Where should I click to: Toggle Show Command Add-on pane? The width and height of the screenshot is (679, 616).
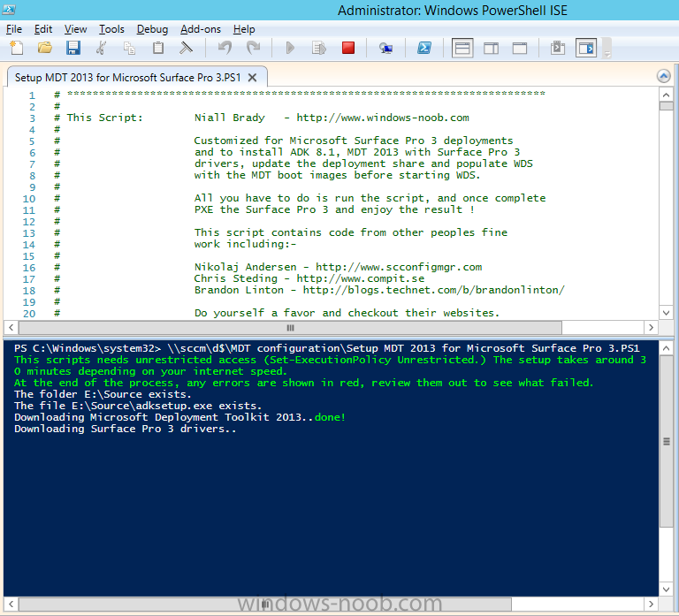[x=586, y=48]
